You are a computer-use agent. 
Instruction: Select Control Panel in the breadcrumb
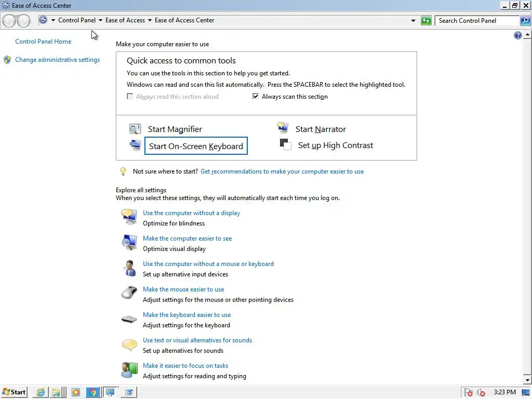77,20
